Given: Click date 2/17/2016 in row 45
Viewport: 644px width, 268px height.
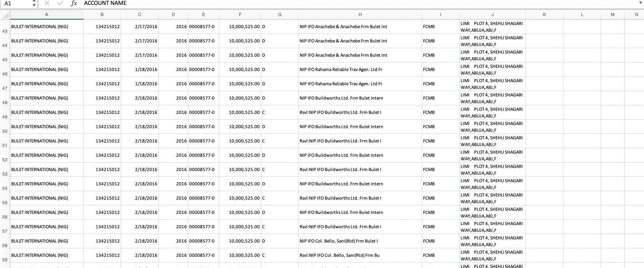Looking at the screenshot, I should click(146, 55).
